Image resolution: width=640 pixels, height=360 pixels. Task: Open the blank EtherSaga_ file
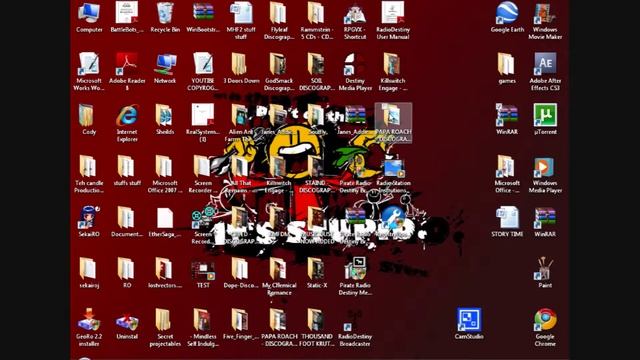point(165,218)
